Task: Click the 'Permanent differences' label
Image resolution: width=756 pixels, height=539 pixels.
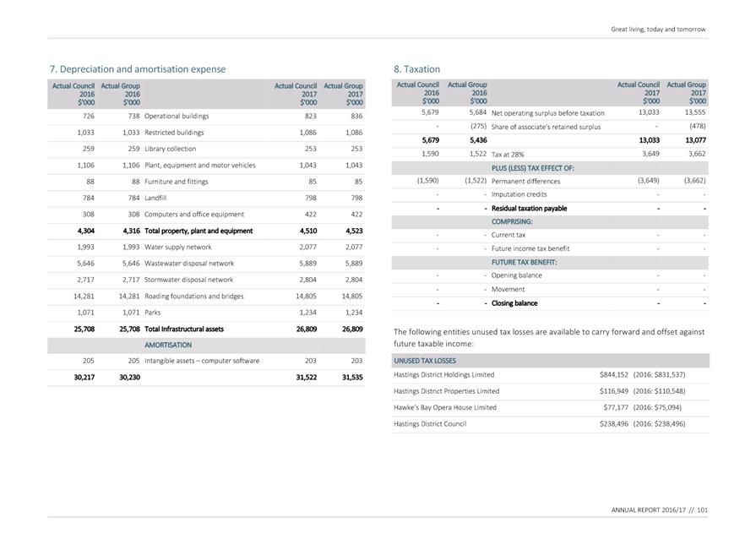Action: 525,182
